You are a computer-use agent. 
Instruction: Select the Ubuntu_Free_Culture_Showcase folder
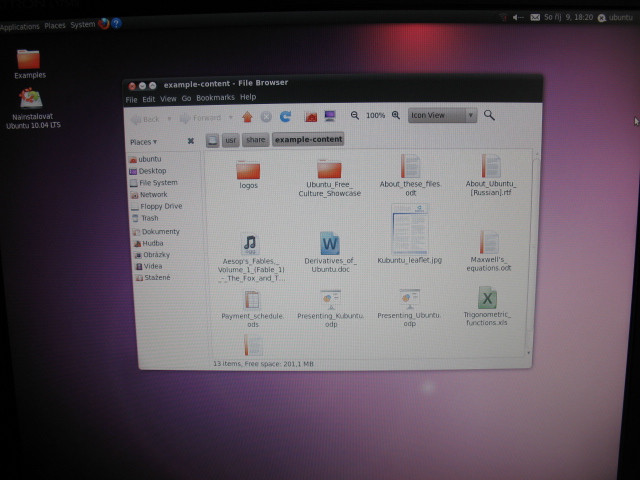point(329,178)
